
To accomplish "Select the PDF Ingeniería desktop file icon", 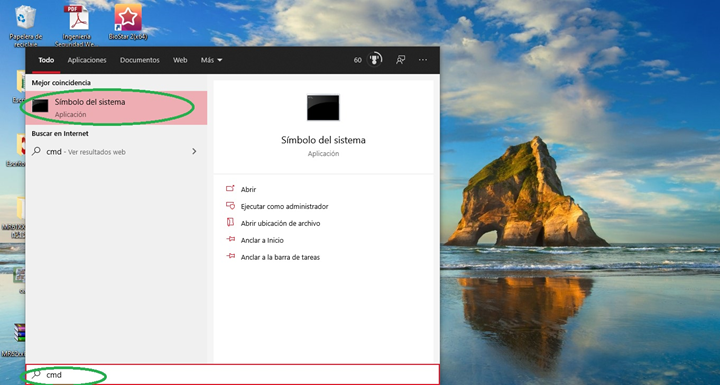I will pyautogui.click(x=76, y=25).
